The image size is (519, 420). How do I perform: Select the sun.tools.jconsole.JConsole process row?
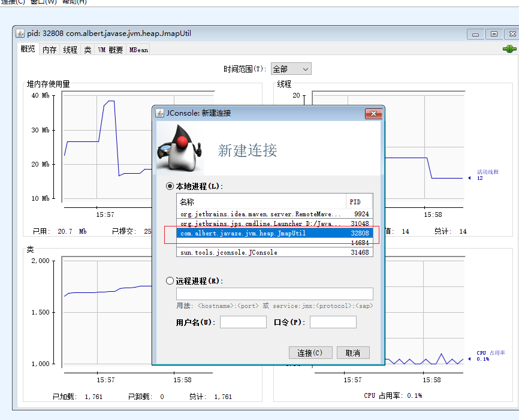274,252
